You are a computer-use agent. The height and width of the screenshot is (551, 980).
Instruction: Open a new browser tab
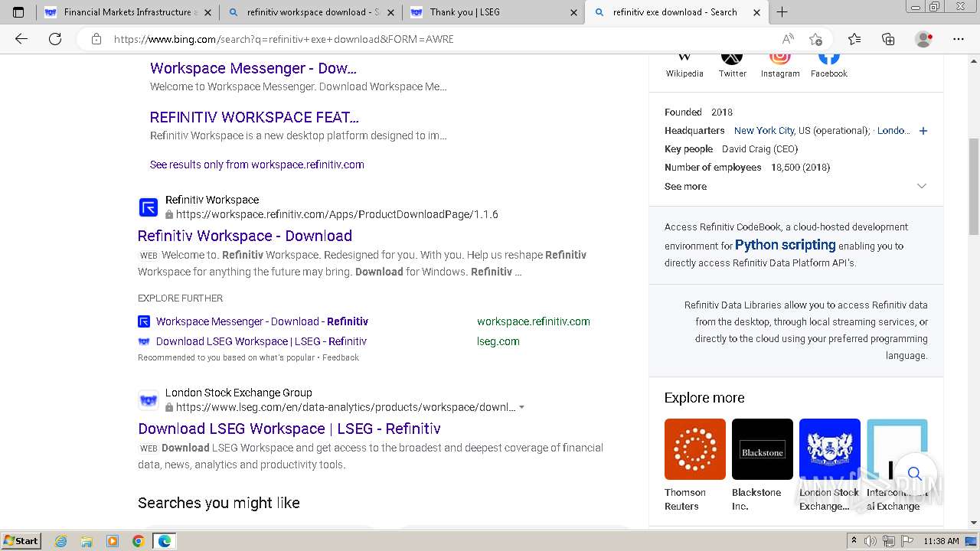click(x=782, y=12)
